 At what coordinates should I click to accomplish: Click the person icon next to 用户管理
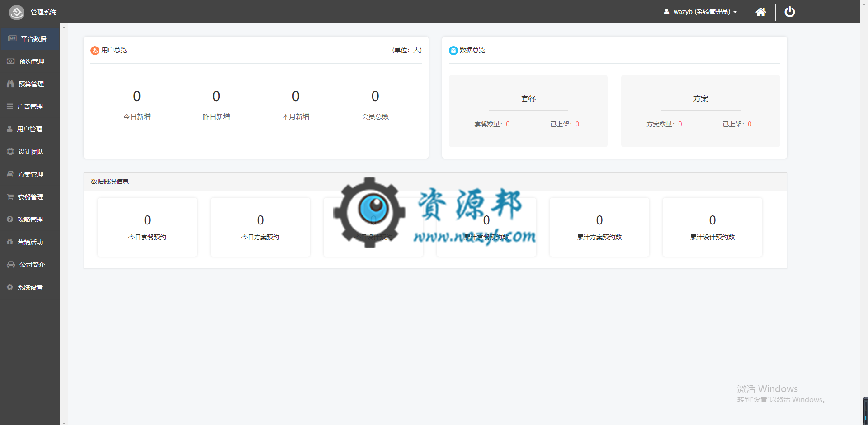9,129
